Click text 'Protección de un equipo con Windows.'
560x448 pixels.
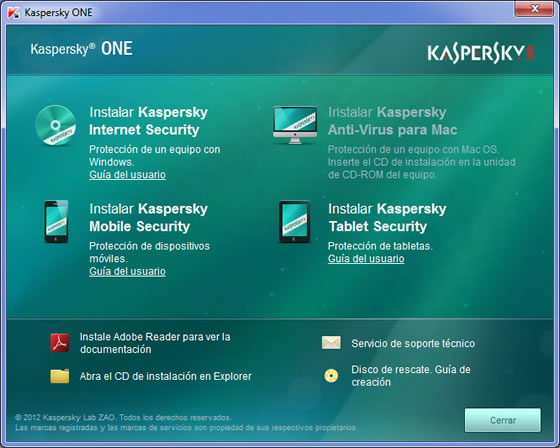[x=155, y=156]
